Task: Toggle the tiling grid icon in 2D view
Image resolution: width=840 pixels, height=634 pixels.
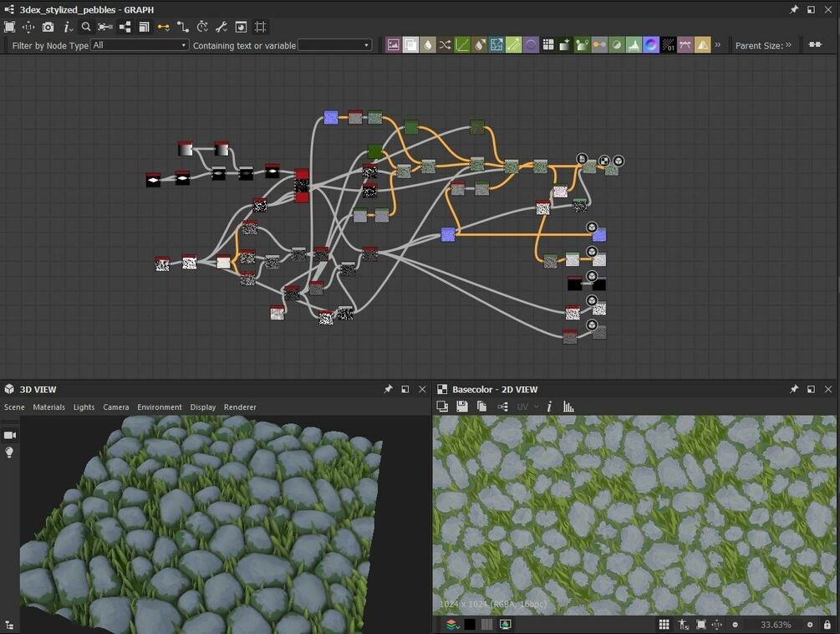Action: [664, 625]
